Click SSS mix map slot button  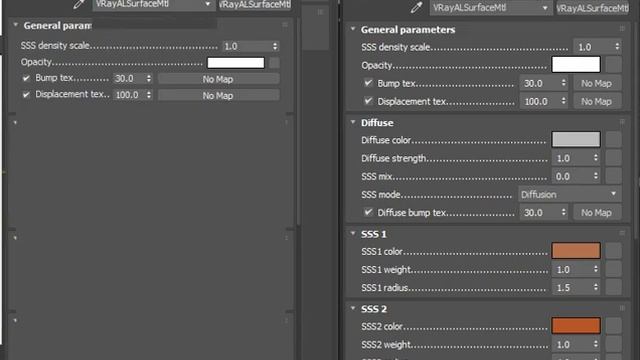click(x=613, y=176)
